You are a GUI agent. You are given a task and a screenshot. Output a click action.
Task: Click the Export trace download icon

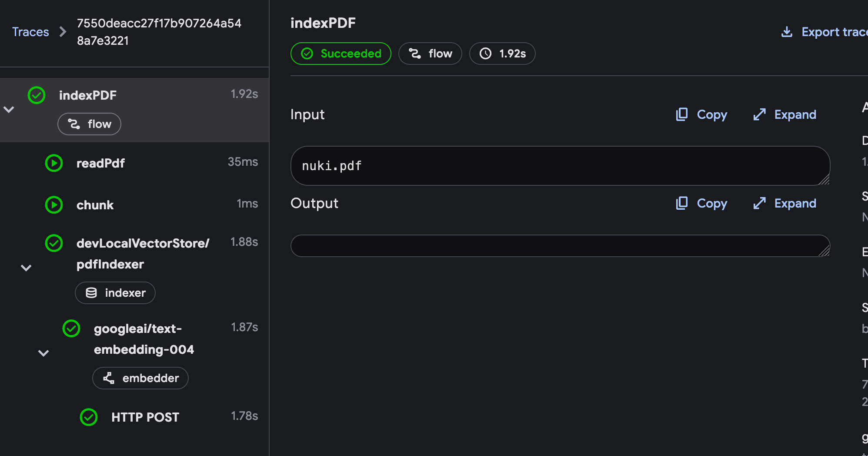[787, 32]
